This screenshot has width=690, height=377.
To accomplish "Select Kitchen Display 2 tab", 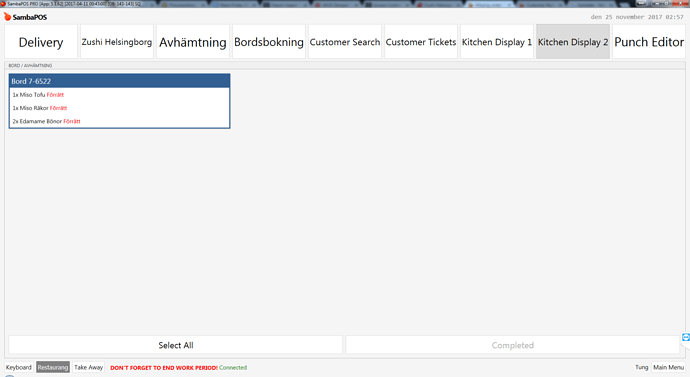I will [573, 42].
